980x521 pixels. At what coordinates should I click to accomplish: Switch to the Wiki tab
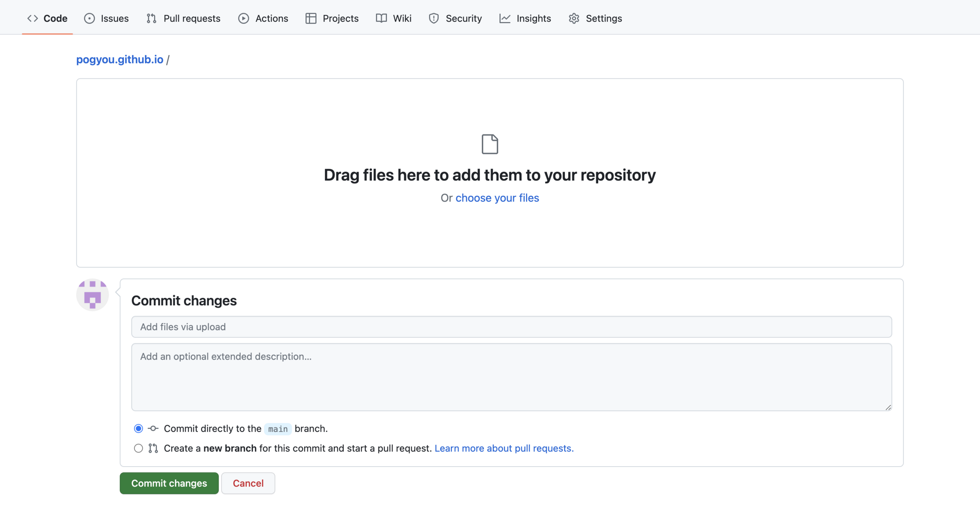coord(402,18)
